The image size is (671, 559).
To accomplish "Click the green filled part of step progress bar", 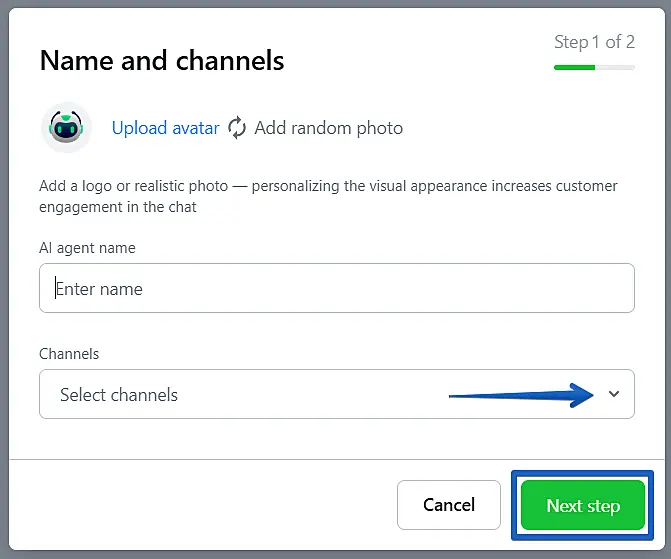I will (574, 67).
